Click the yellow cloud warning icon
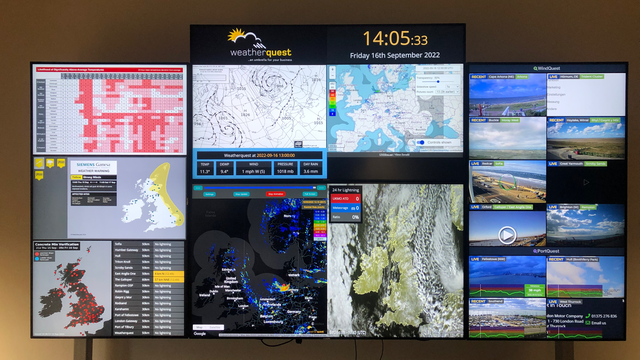Viewport: 640px width, 360px height. 50,163
